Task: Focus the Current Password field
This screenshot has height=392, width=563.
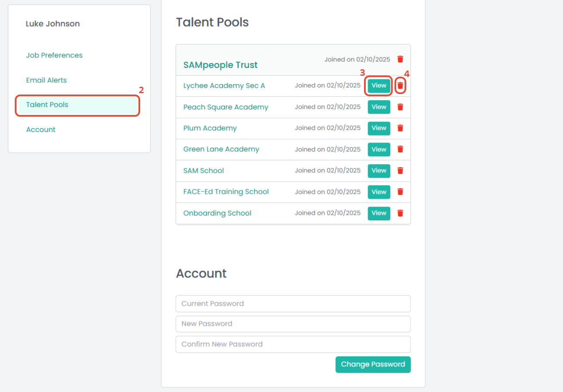Action: pos(293,304)
